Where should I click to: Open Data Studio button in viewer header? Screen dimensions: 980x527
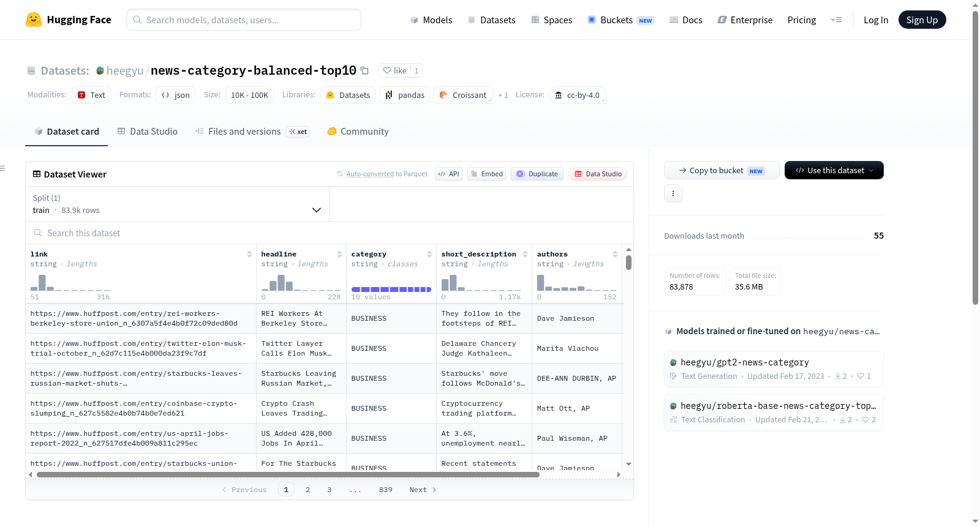point(597,174)
